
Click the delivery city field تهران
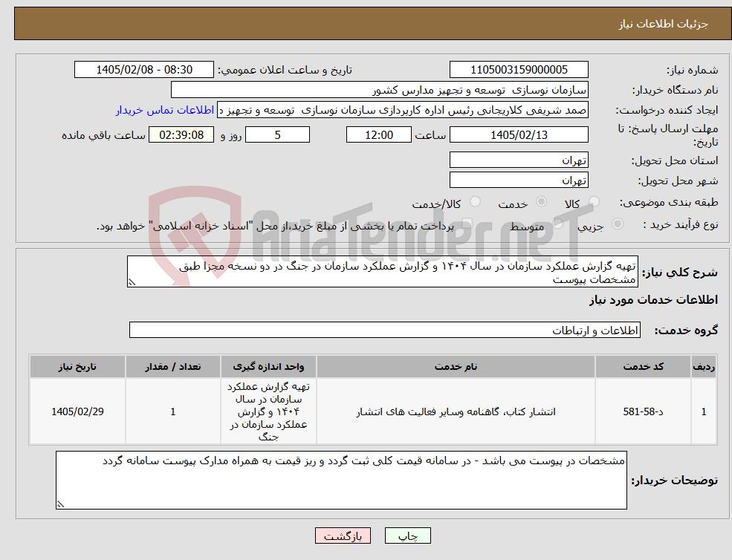coord(519,180)
